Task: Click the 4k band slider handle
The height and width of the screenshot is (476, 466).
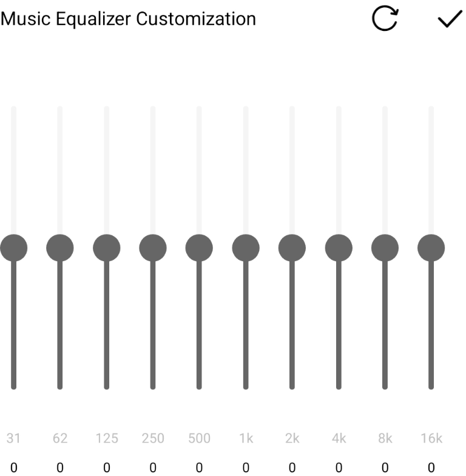Action: tap(339, 248)
